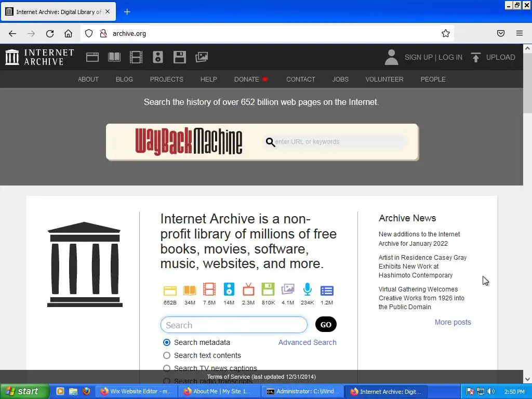
Task: Click the LOG IN link
Action: point(450,57)
